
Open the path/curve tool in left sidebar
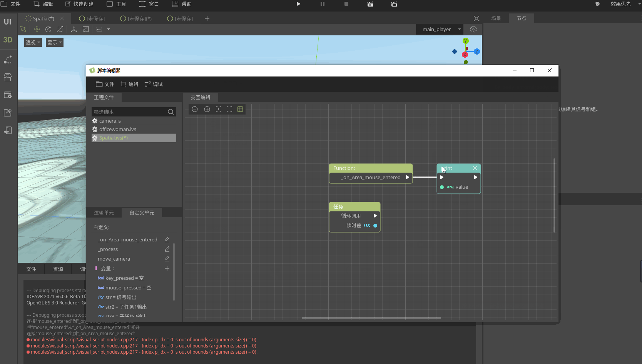tap(8, 60)
